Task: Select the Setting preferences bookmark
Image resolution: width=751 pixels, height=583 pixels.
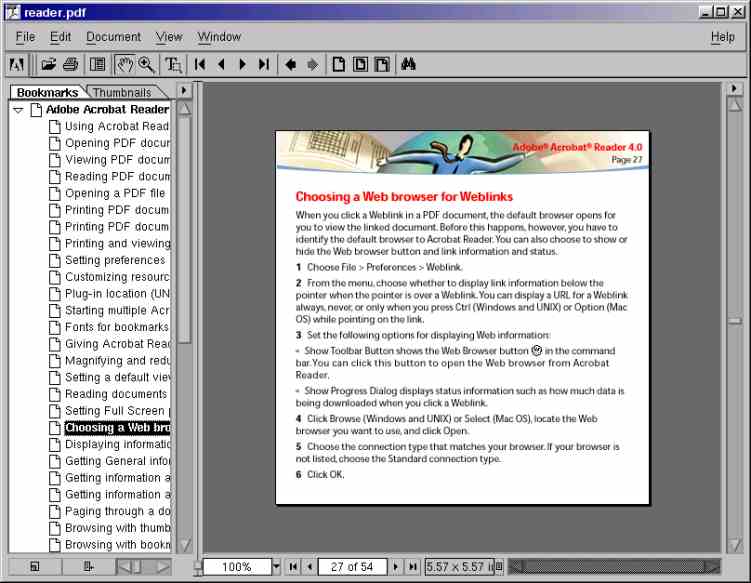Action: 115,260
